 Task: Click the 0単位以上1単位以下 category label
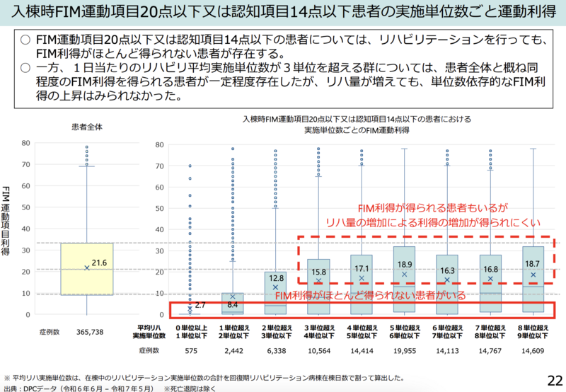(190, 333)
